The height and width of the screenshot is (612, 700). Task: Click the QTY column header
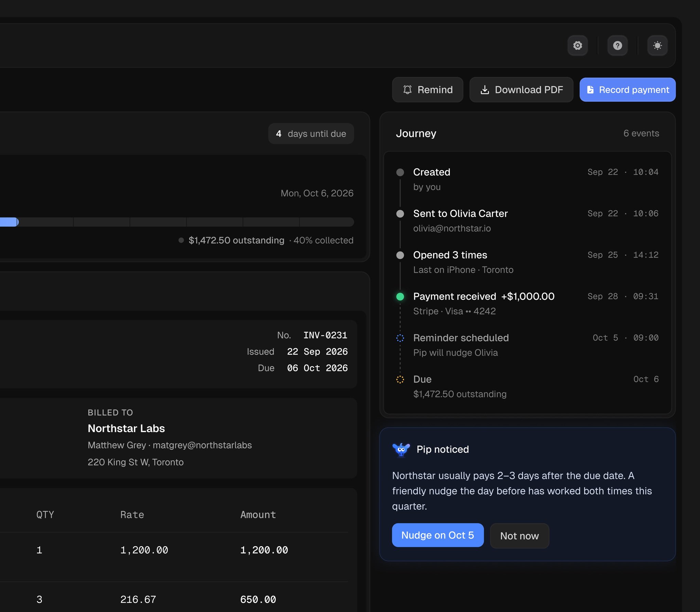[45, 515]
